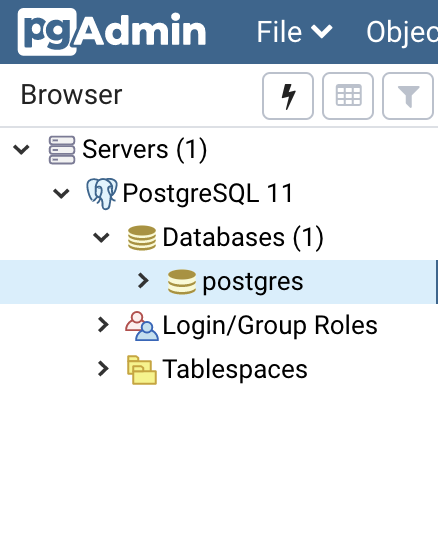Open the Object menu
Screen dimensions: 438x558
pos(402,33)
